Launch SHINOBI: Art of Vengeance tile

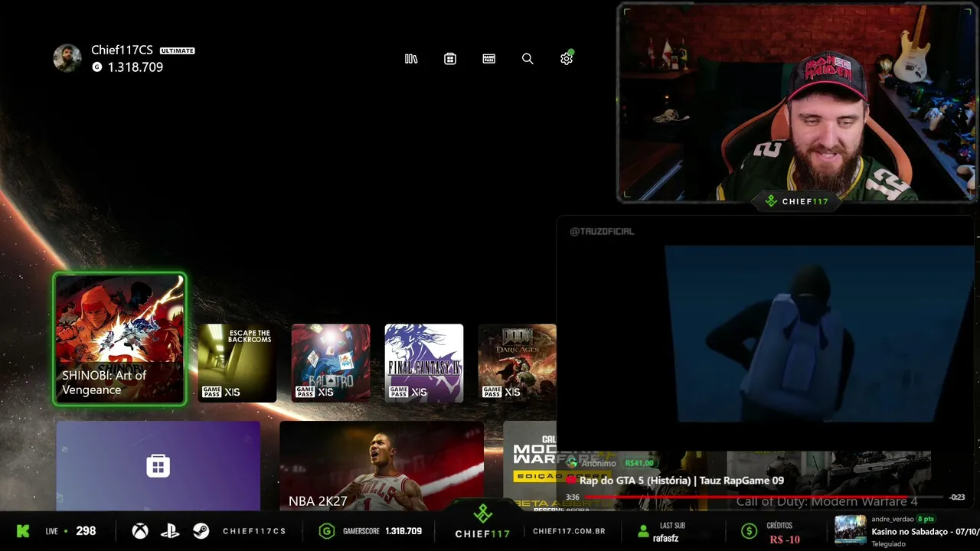(119, 339)
